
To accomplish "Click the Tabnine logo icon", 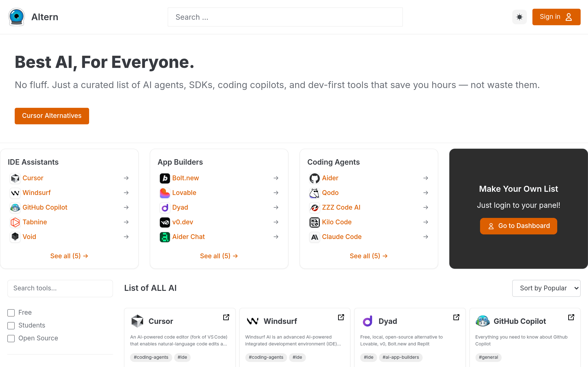I will click(15, 222).
